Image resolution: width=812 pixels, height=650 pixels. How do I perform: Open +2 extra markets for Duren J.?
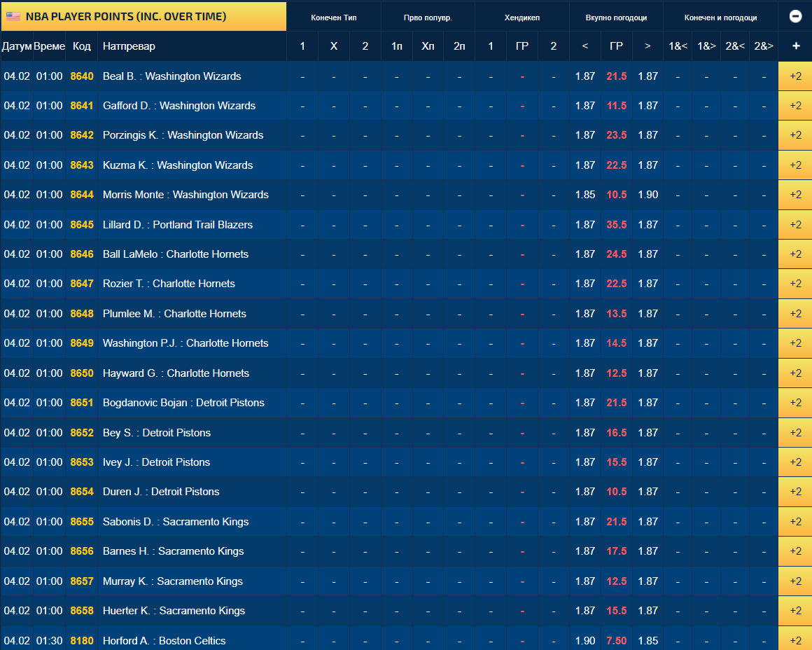tap(795, 492)
